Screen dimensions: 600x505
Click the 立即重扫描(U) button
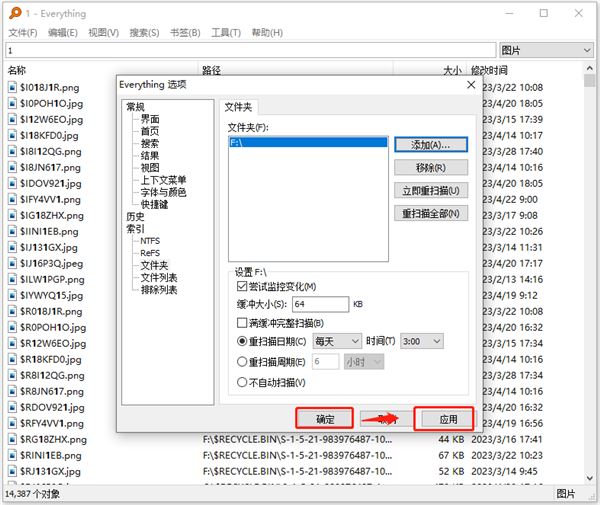coord(431,191)
